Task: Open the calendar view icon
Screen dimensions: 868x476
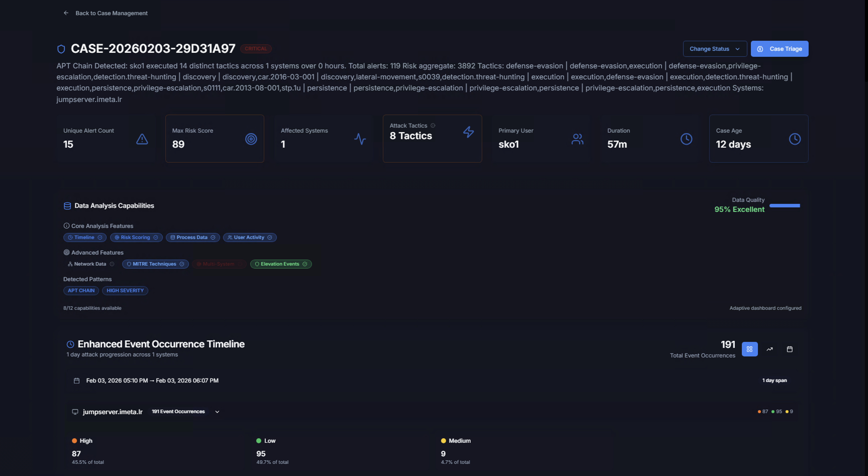Action: (789, 349)
